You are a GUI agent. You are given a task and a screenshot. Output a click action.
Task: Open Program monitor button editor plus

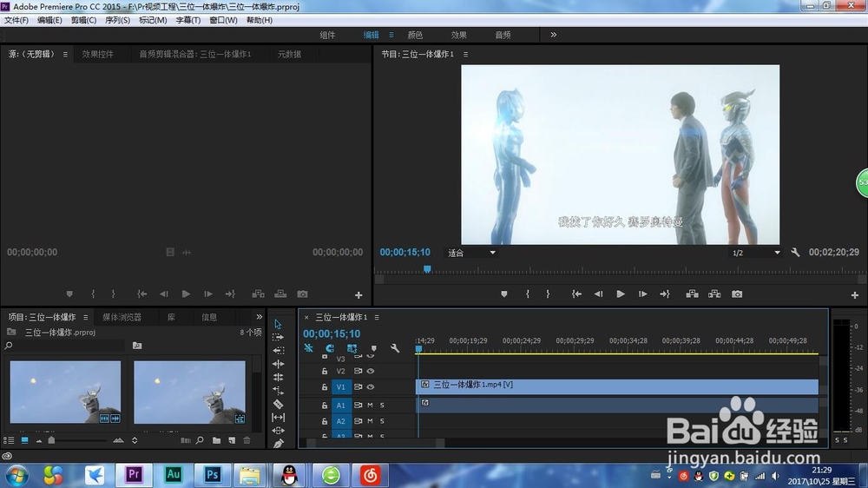point(855,295)
